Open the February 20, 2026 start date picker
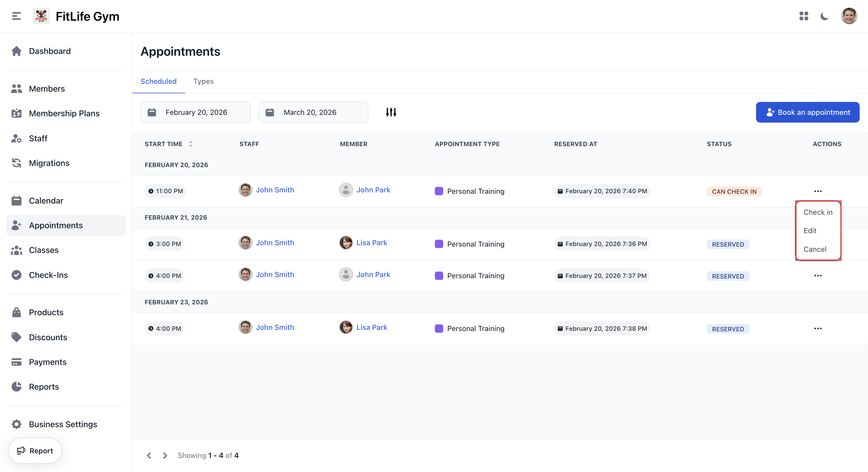The image size is (868, 472). [x=195, y=112]
